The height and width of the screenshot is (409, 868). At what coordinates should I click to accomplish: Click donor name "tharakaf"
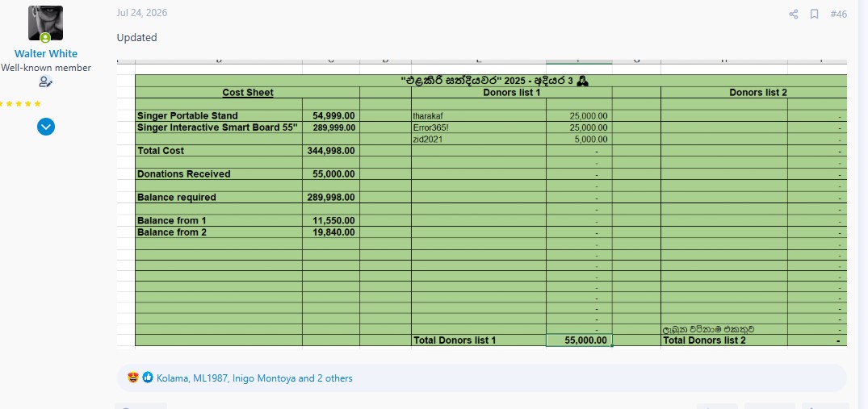point(428,116)
